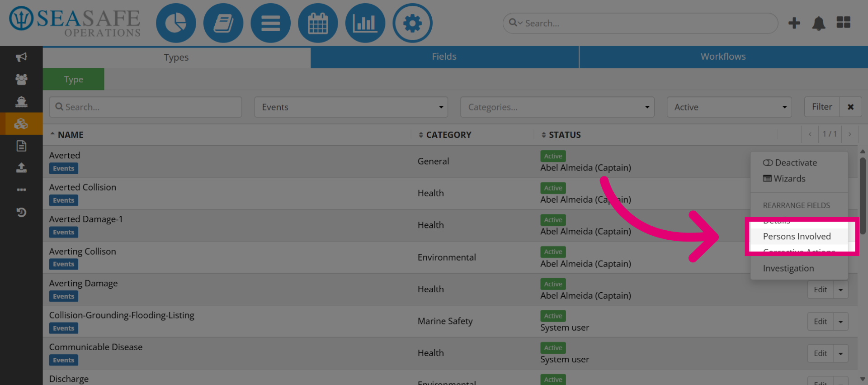Go to previous page arrow

pyautogui.click(x=810, y=134)
